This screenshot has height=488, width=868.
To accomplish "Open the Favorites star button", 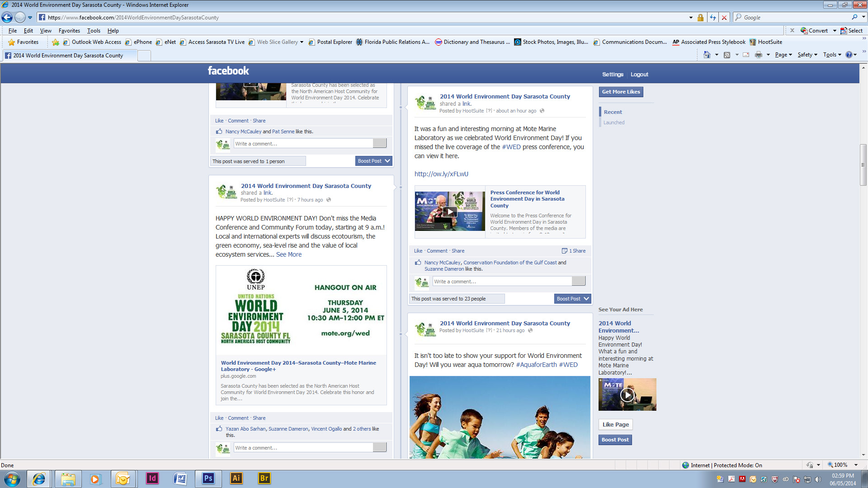I will (24, 42).
